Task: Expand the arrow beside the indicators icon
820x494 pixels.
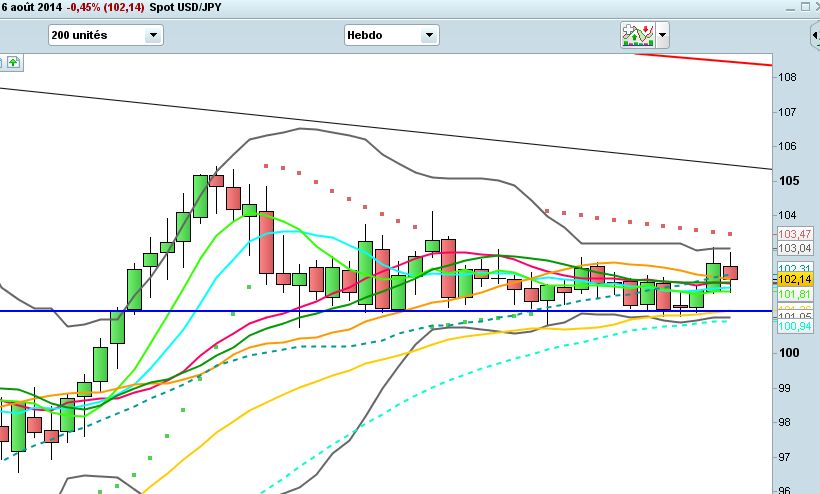Action: (663, 35)
